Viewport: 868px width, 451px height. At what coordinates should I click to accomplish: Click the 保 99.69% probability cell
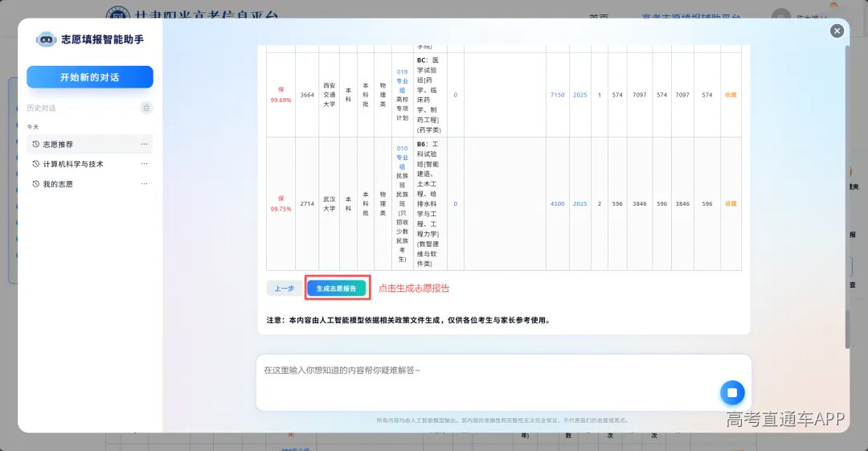pos(280,95)
